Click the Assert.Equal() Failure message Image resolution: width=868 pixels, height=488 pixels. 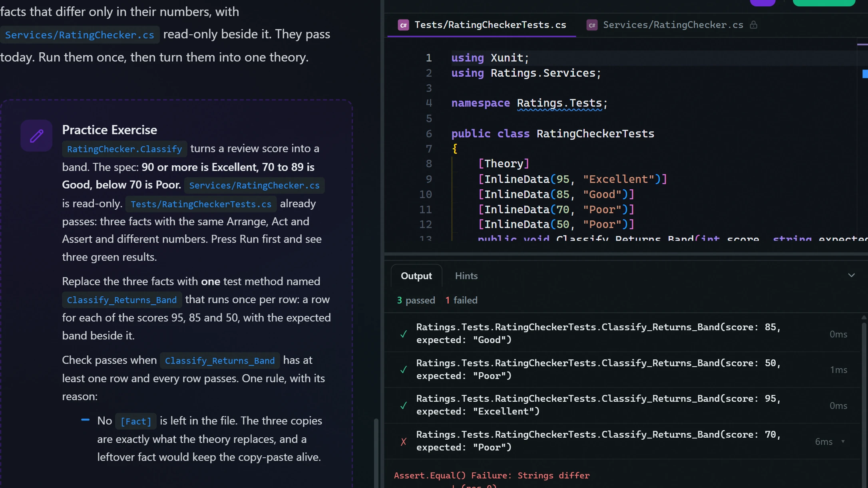(x=492, y=475)
